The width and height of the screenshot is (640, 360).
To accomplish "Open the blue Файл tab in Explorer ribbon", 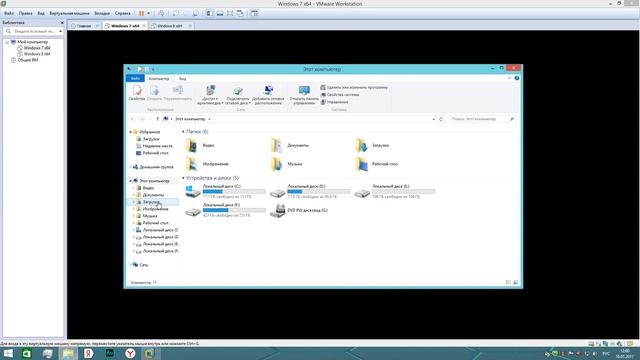I will (135, 78).
